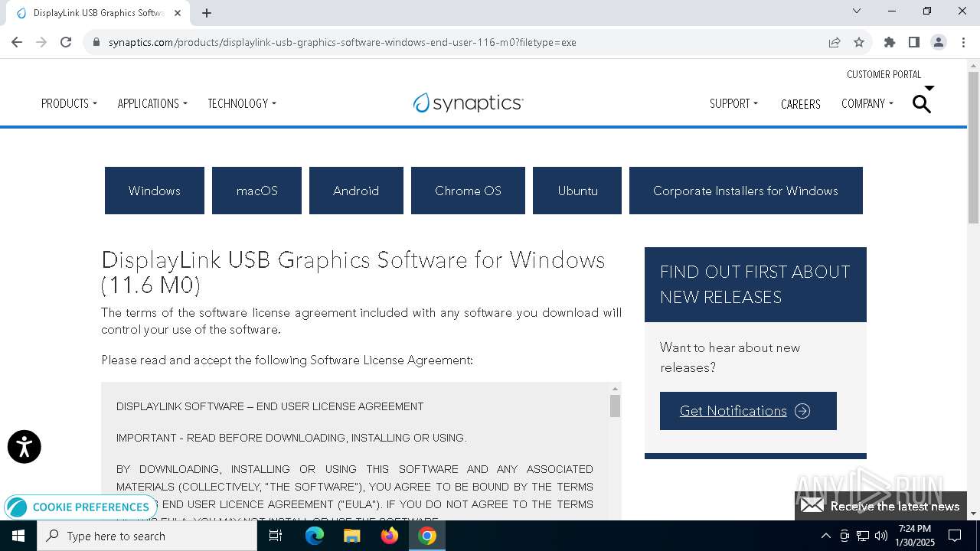Open the CAREERS page
Screen dimensions: 980x551
[x=800, y=104]
